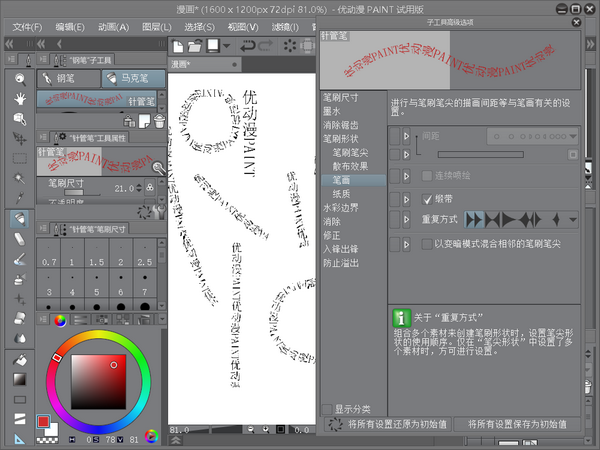
Task: Open the 间距 spacing preset dropdown
Action: point(532,137)
